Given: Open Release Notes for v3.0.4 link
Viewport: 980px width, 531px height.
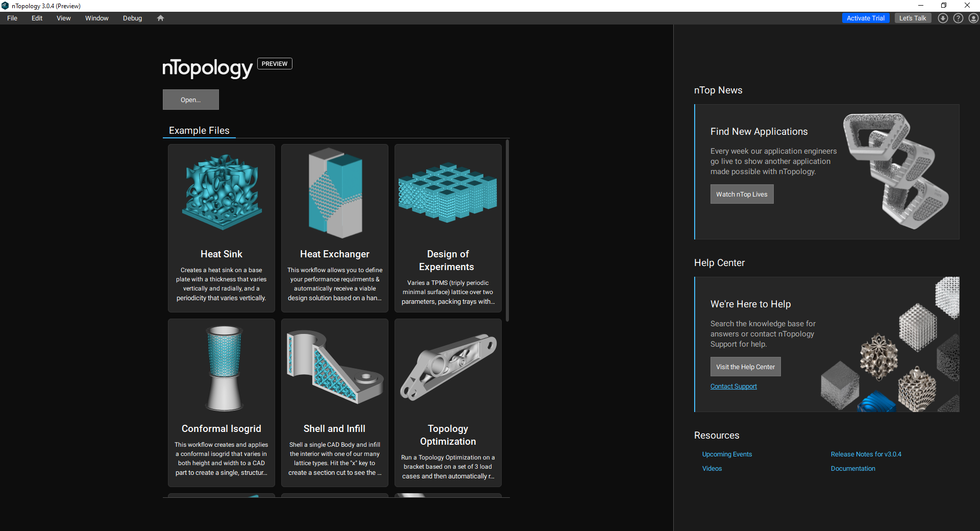Looking at the screenshot, I should [x=866, y=454].
